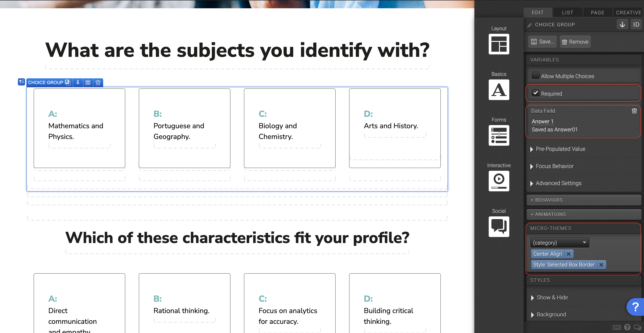Uncheck the Required checkbox
644x333 pixels.
(535, 93)
